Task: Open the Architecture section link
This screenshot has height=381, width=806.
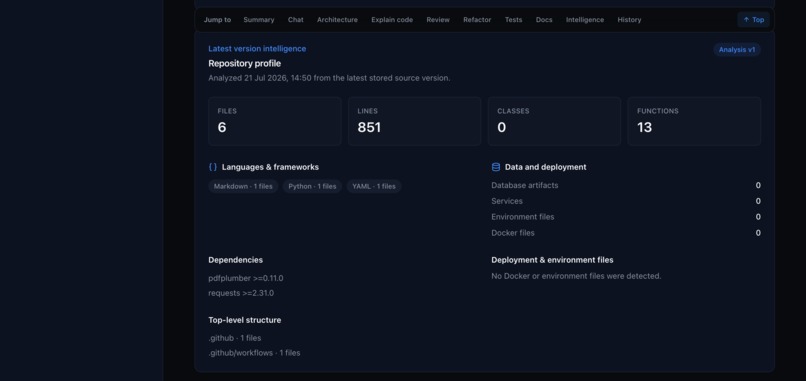Action: click(337, 20)
